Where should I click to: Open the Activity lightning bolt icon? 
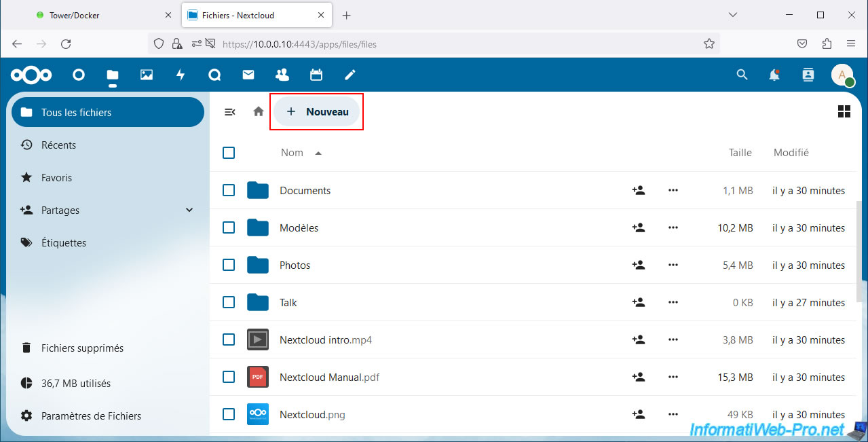(181, 75)
